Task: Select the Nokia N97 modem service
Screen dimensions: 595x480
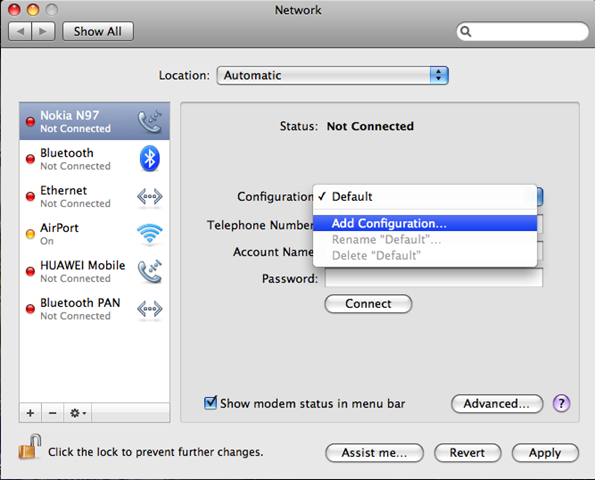Action: click(94, 121)
